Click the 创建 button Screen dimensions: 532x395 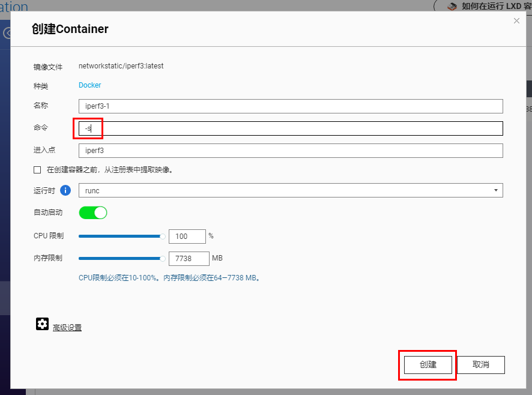[x=427, y=364]
